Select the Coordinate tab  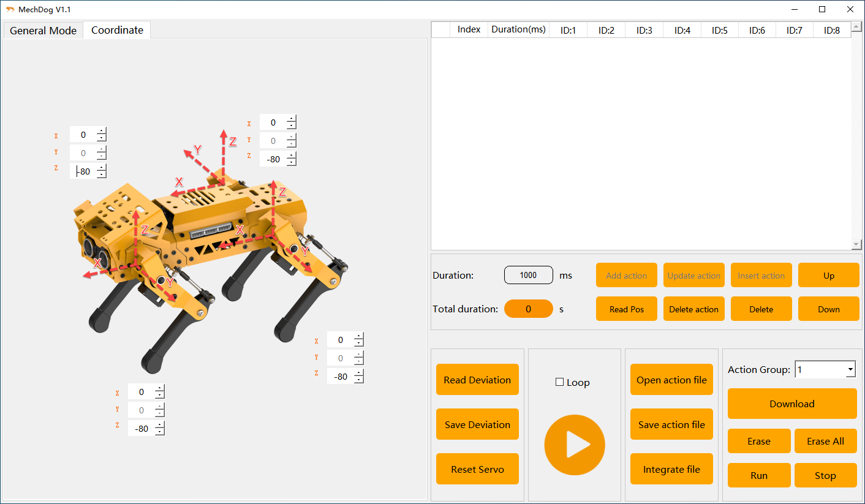117,30
